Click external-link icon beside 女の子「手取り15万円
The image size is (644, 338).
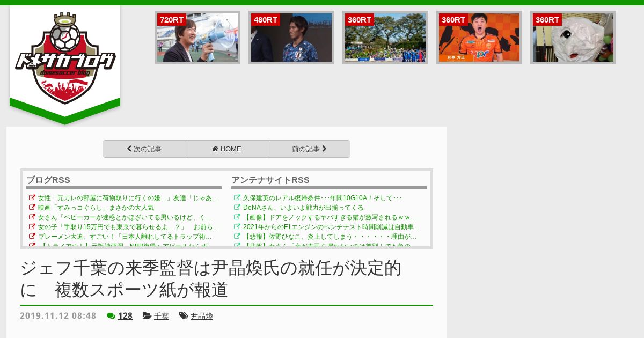click(32, 226)
